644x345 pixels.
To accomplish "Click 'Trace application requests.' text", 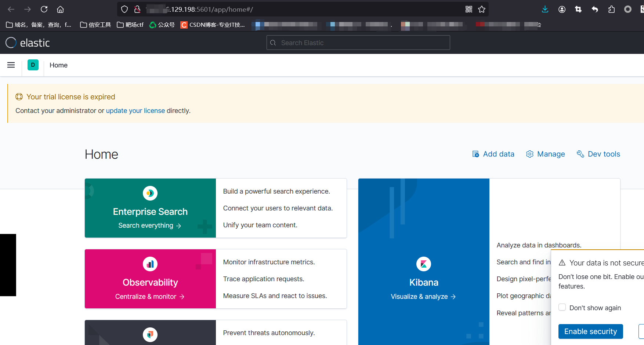I will [264, 279].
